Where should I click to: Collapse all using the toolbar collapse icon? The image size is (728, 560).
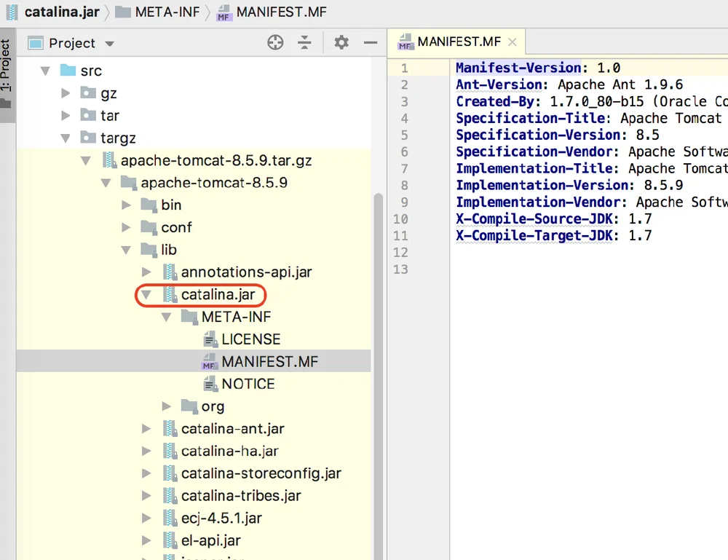tap(304, 43)
